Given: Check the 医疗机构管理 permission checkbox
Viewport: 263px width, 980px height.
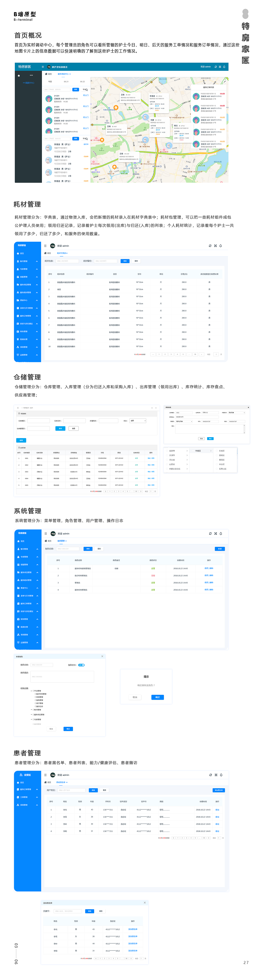Looking at the screenshot, I should click(x=35, y=694).
